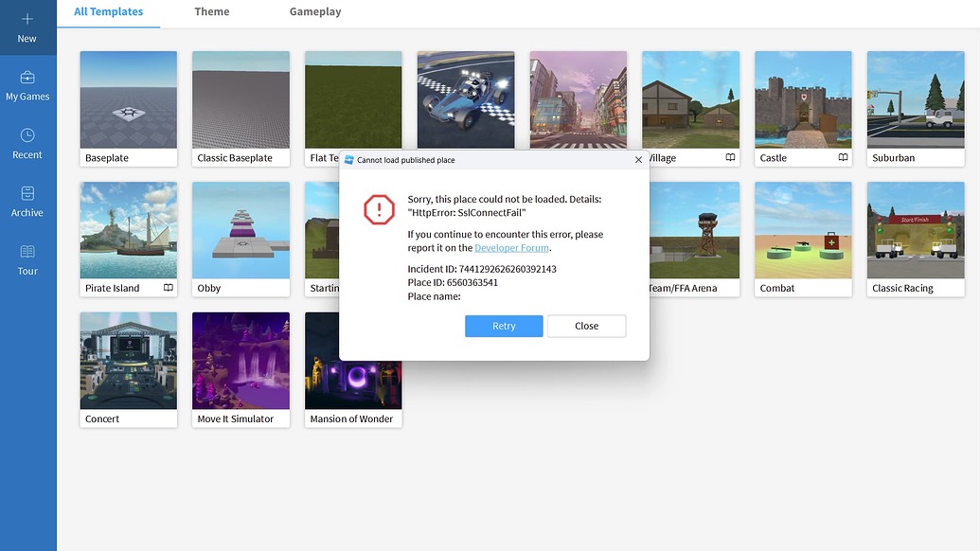Screen dimensions: 980x551
Task: Open the Move It Simulator template
Action: 241,360
